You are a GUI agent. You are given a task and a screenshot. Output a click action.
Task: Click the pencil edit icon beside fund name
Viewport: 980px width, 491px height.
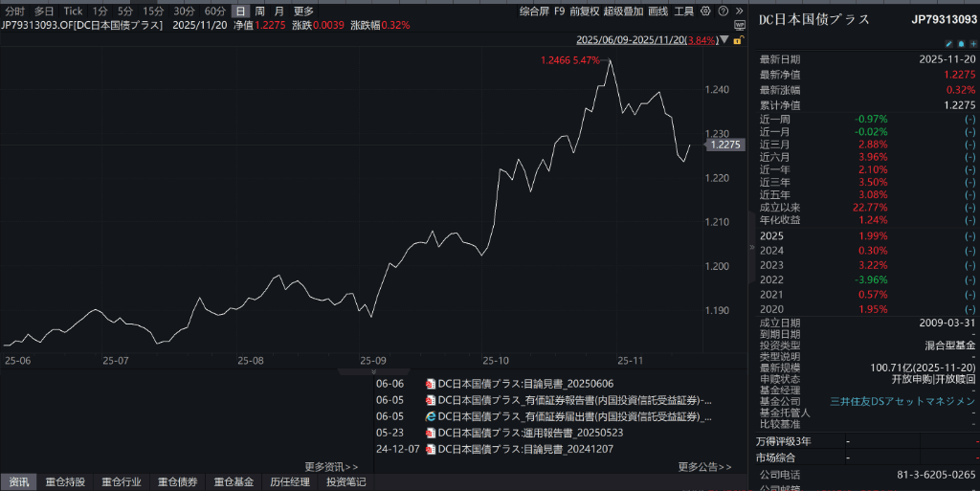coord(948,44)
